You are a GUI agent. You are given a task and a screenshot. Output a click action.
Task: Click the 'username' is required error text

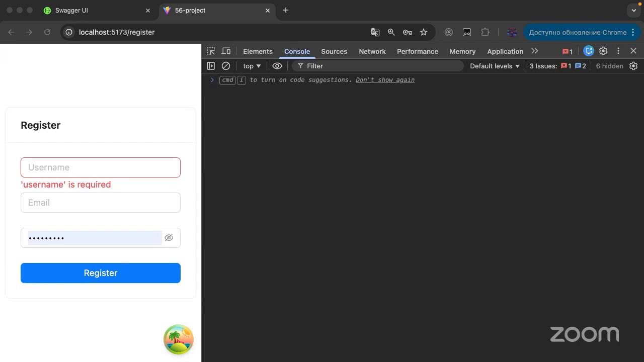pos(66,185)
